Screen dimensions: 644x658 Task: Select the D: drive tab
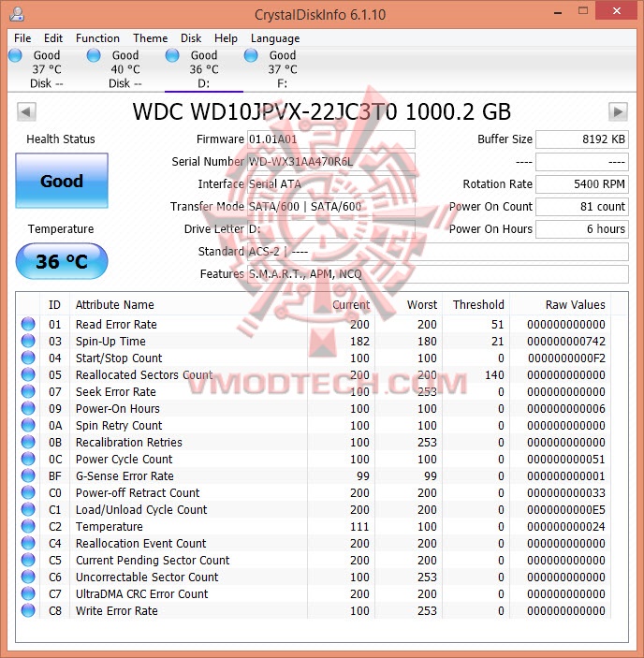point(204,69)
